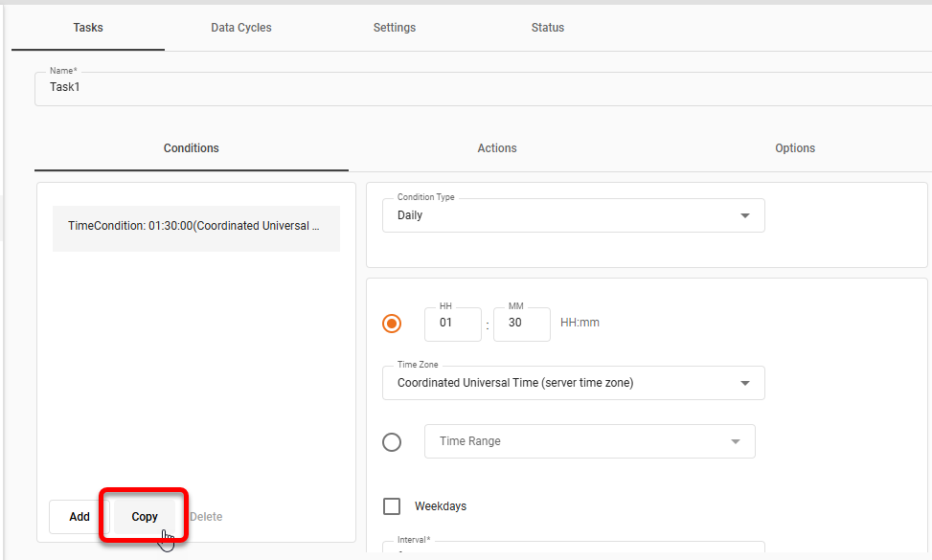The width and height of the screenshot is (932, 560).
Task: Switch to the Data Cycles tab
Action: coord(241,28)
